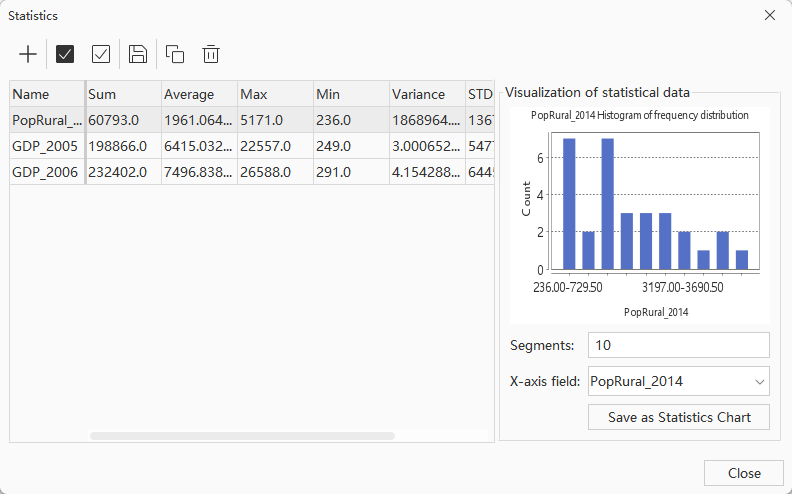
Task: Open the X-axis field dropdown
Action: pyautogui.click(x=678, y=381)
